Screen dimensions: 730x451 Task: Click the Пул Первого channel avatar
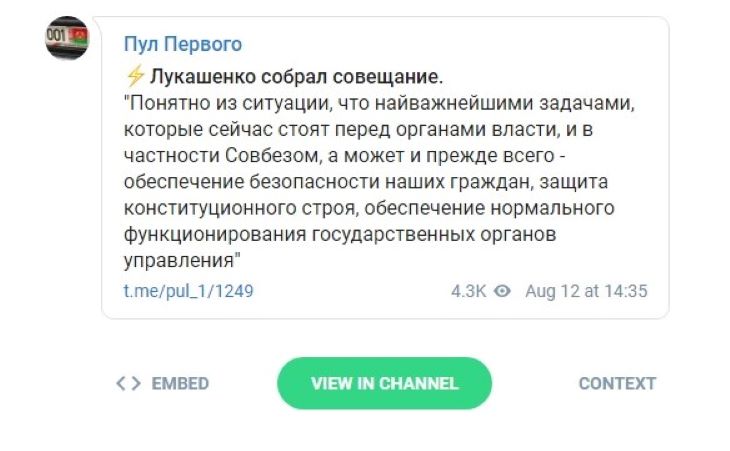pyautogui.click(x=68, y=39)
